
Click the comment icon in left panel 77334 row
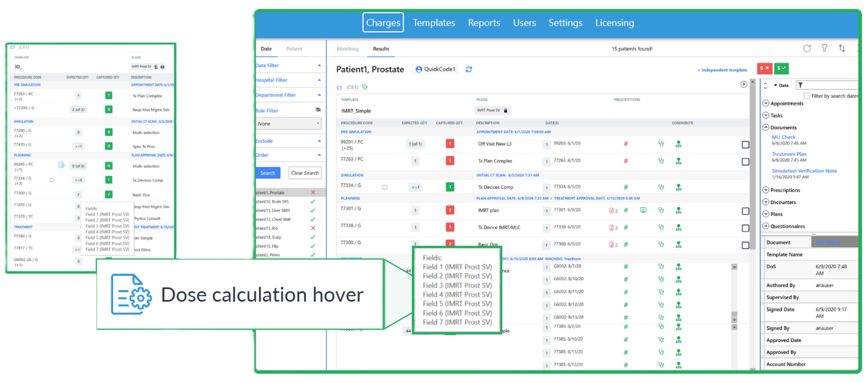(x=52, y=180)
